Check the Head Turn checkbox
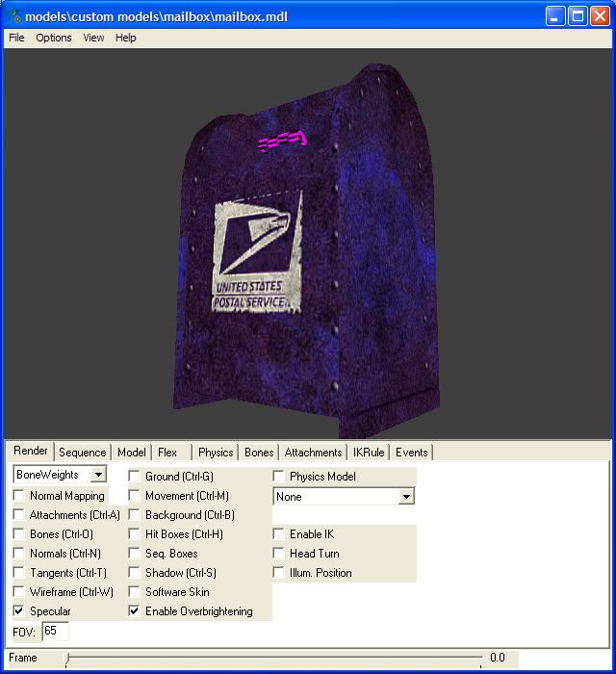 278,554
